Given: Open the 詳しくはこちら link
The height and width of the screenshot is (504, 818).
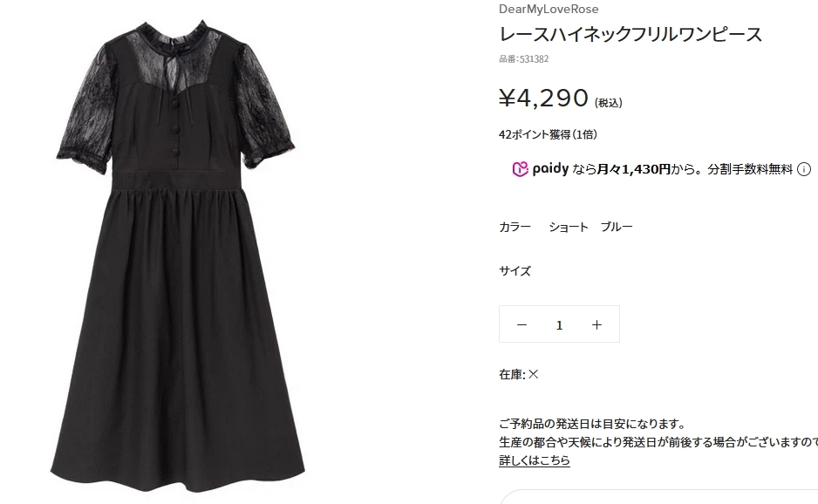Looking at the screenshot, I should pos(535,460).
